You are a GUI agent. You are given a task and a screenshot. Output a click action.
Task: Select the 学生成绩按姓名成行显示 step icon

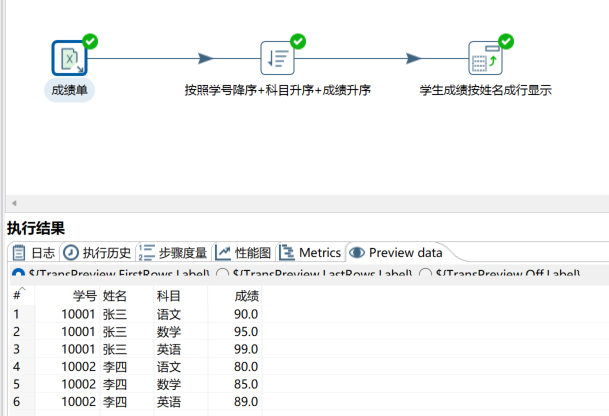[x=485, y=59]
